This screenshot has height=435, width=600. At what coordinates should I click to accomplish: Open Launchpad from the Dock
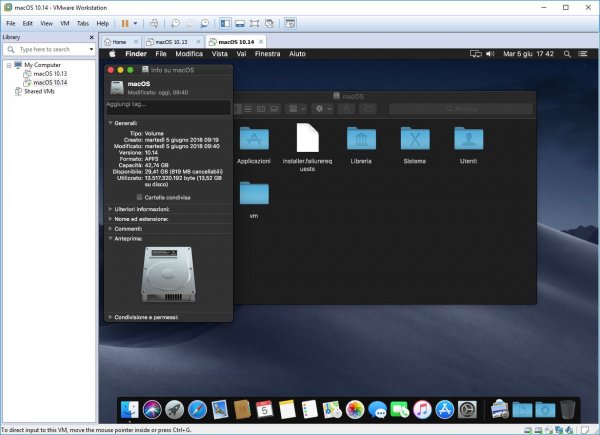tap(175, 409)
